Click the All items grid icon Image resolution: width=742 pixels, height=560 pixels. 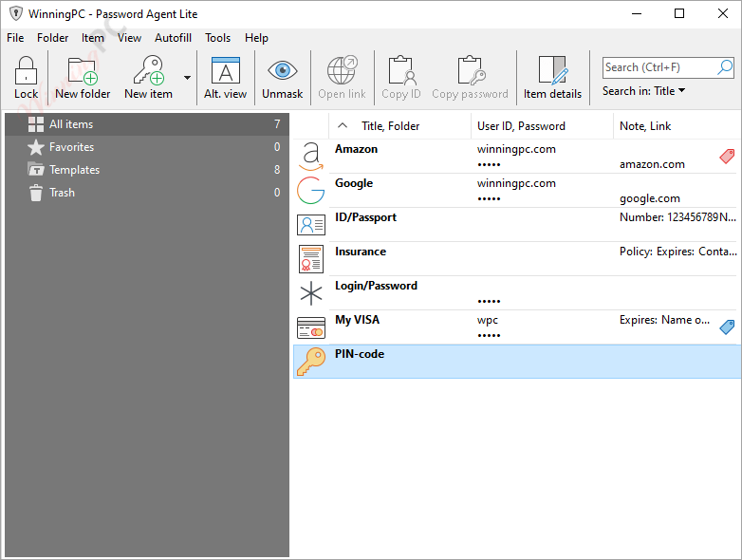coord(35,124)
